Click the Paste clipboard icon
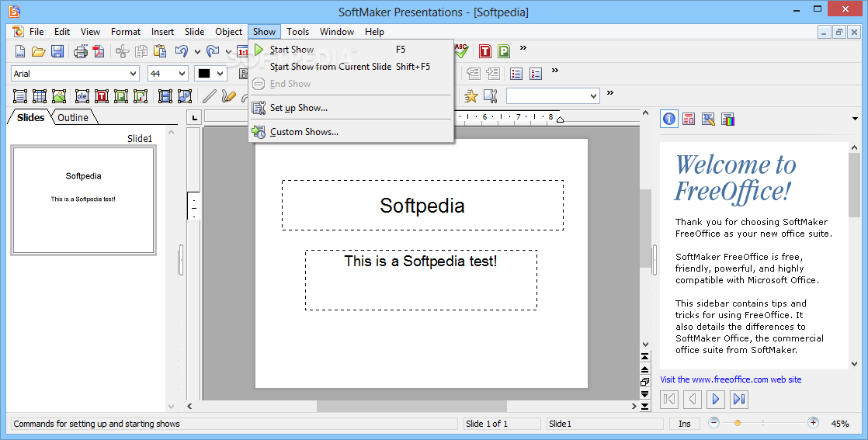This screenshot has width=868, height=440. tap(160, 51)
